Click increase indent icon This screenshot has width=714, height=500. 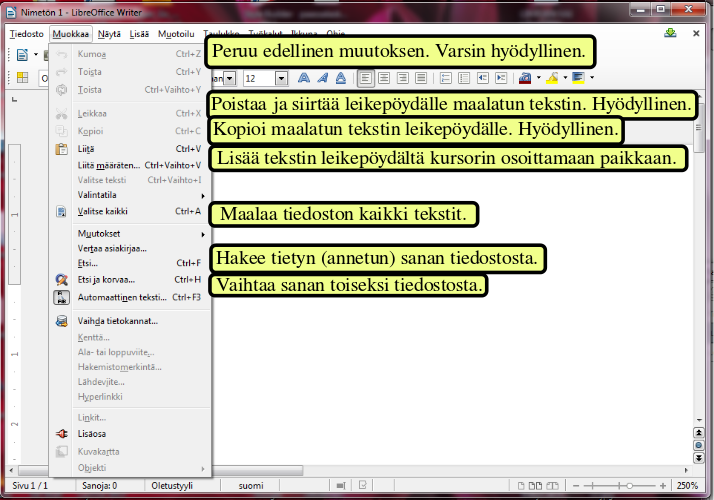tap(501, 78)
